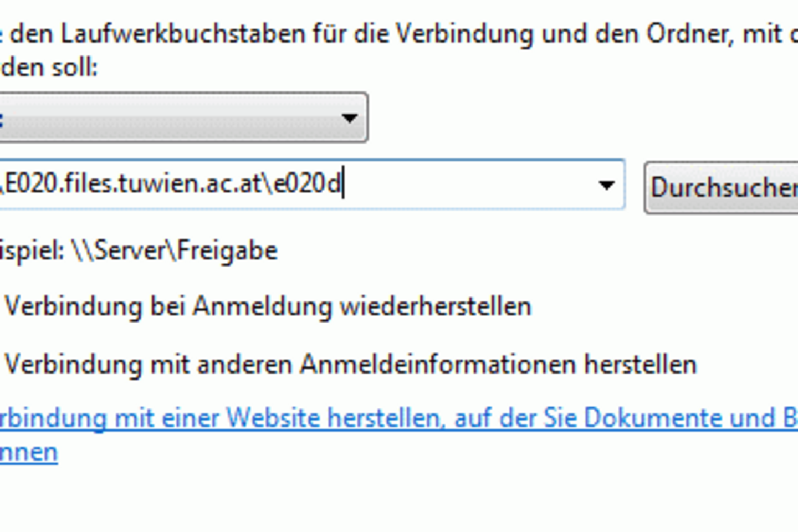The image size is (798, 532).
Task: Click the example text \\Server\Freigabe
Action: [175, 251]
